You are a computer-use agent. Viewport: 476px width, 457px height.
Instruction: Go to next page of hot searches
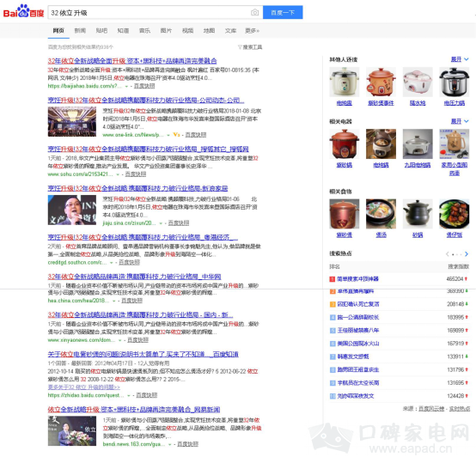467,254
